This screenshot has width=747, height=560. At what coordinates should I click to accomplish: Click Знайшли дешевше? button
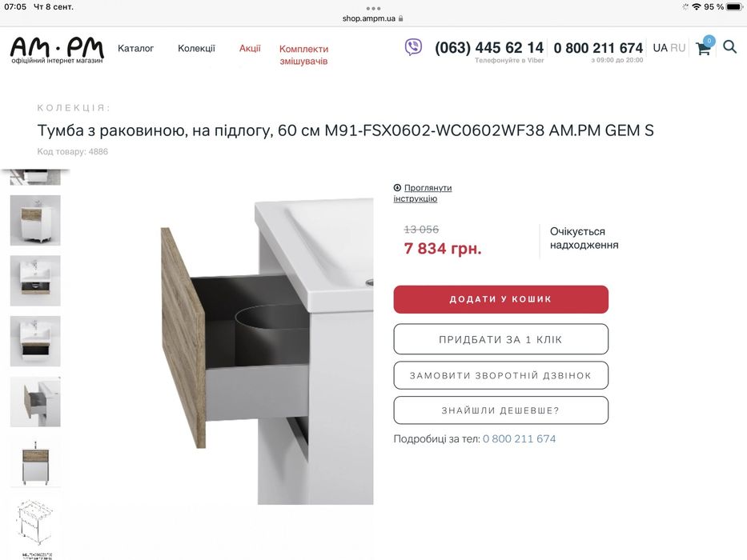tap(500, 410)
